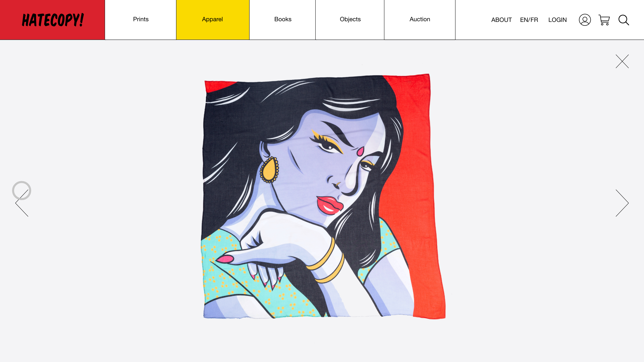Click the Login link

[x=557, y=20]
